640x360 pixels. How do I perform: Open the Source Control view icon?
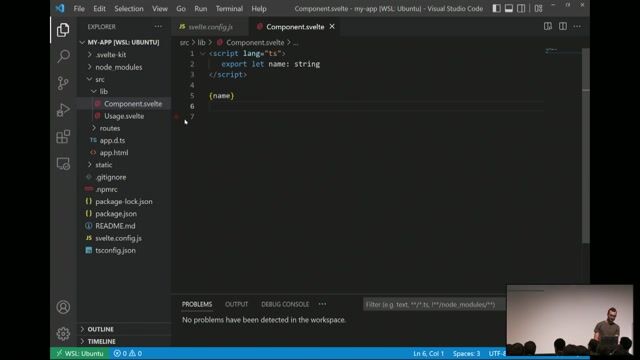pos(63,83)
